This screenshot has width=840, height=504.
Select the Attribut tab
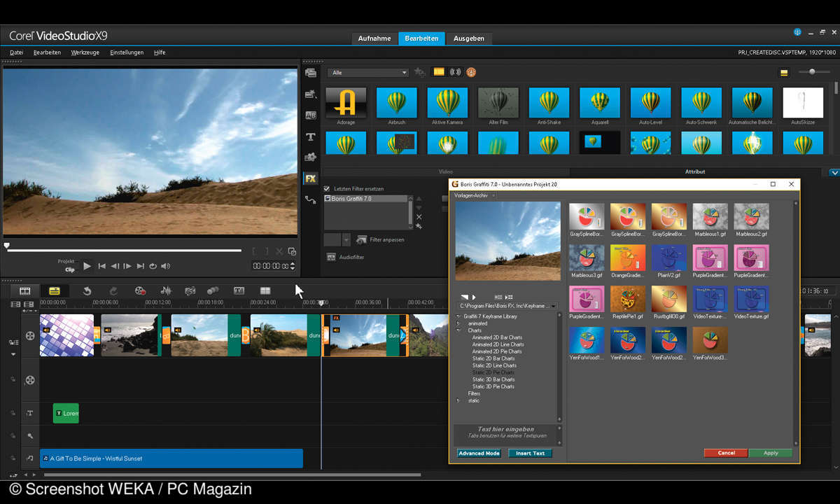[695, 171]
